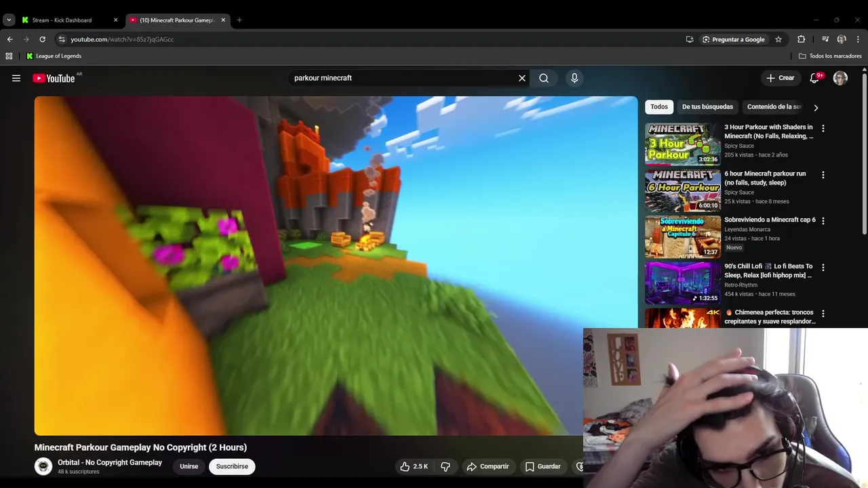Open the Leyendas Monarca channel name
Screen dimensions: 868x488
click(x=747, y=229)
